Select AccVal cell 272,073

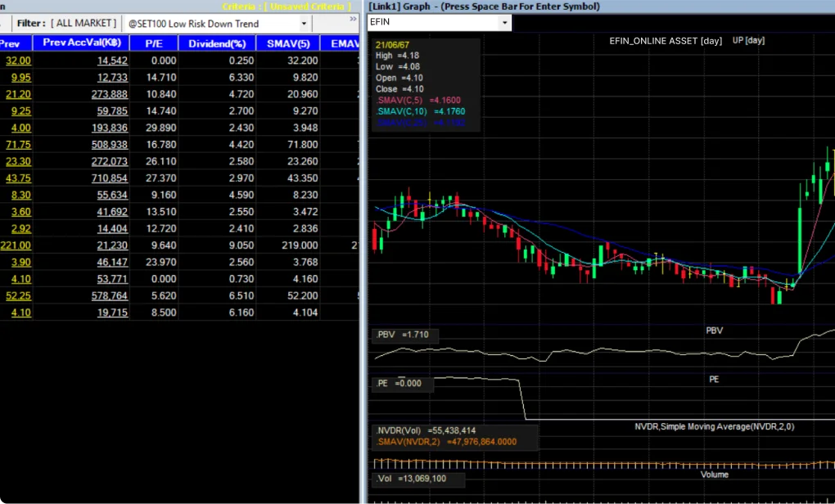pyautogui.click(x=110, y=161)
